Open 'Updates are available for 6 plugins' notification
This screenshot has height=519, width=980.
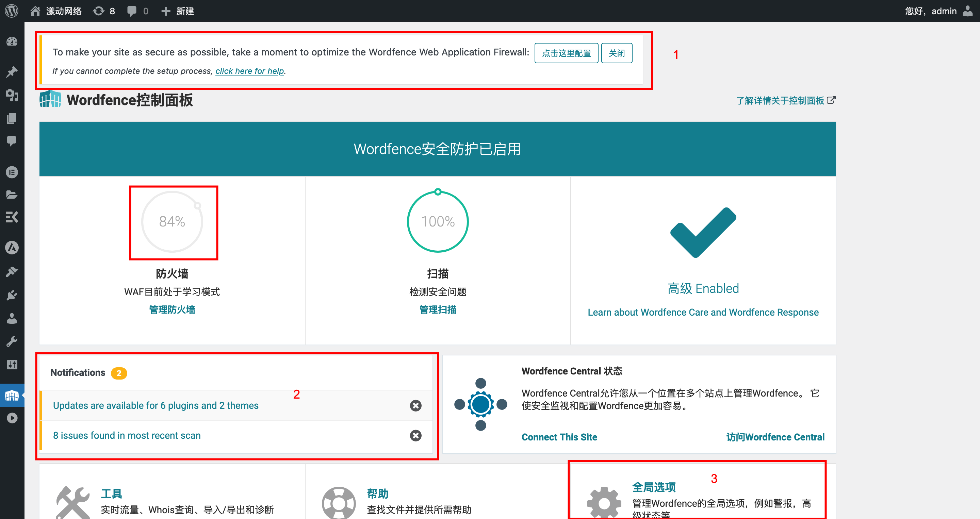(x=156, y=405)
